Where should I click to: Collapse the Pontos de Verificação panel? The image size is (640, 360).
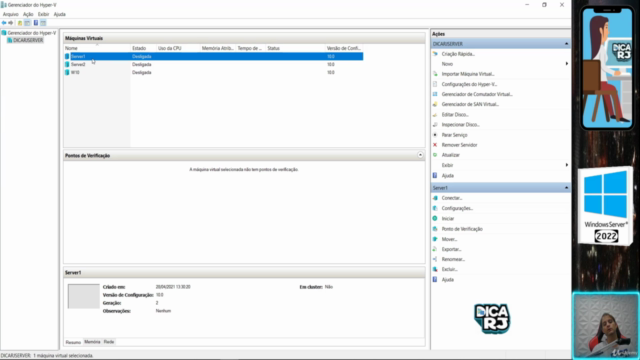[420, 155]
